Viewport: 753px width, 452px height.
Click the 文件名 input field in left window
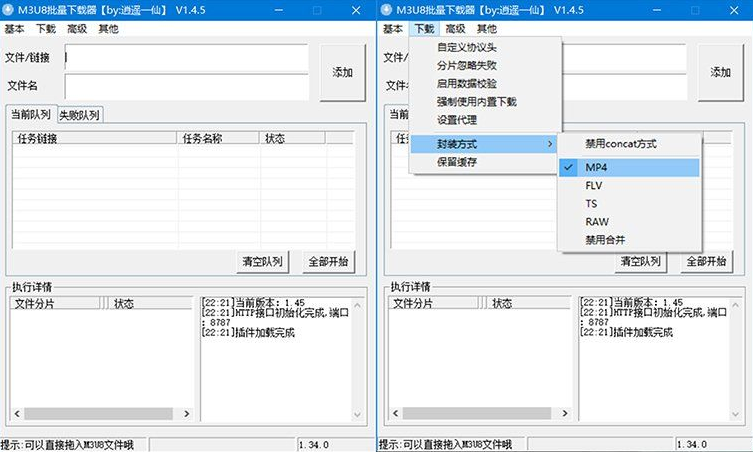(x=187, y=86)
